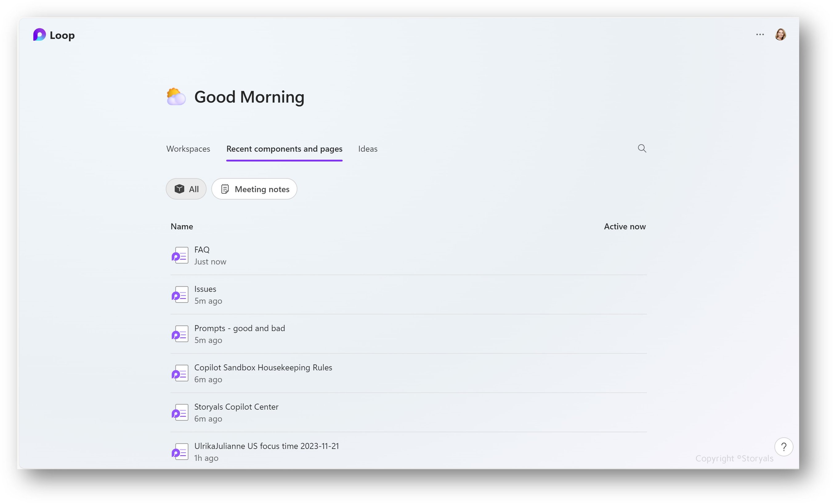
Task: Select the Recent components and pages tab
Action: click(x=284, y=149)
